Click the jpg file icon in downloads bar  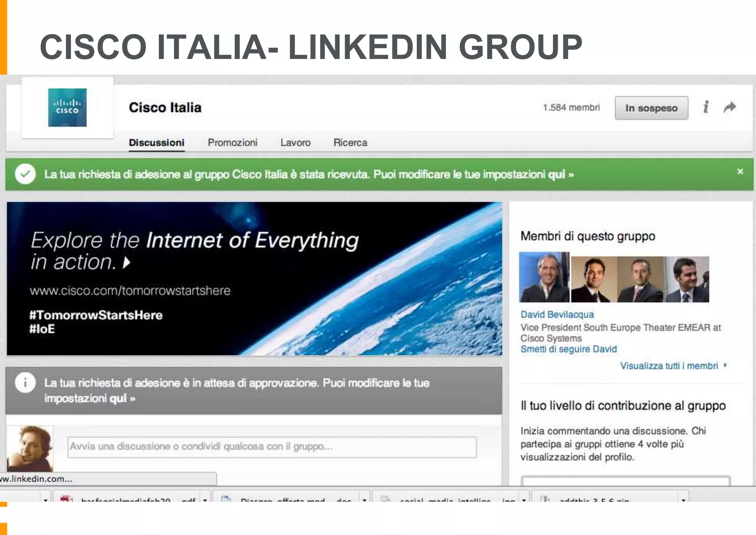pyautogui.click(x=385, y=499)
